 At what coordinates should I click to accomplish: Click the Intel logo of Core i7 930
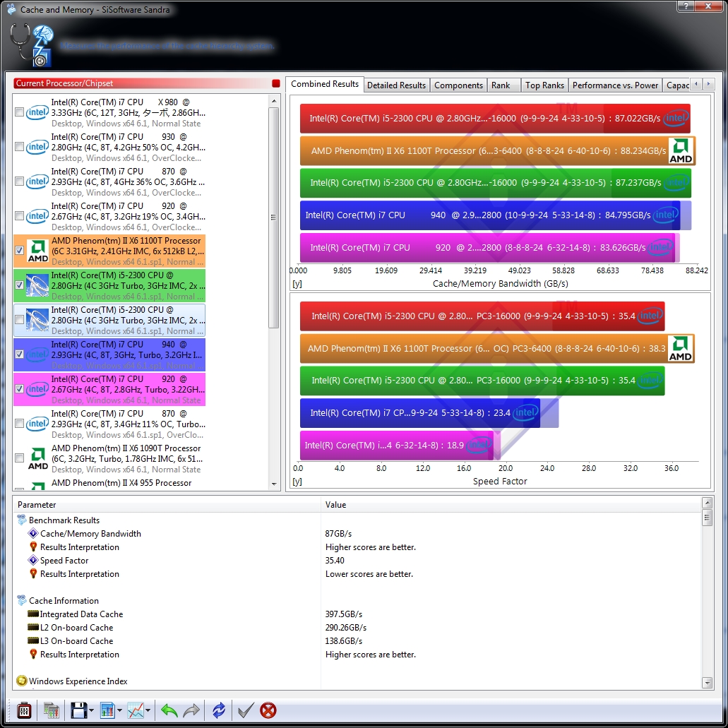pos(37,147)
